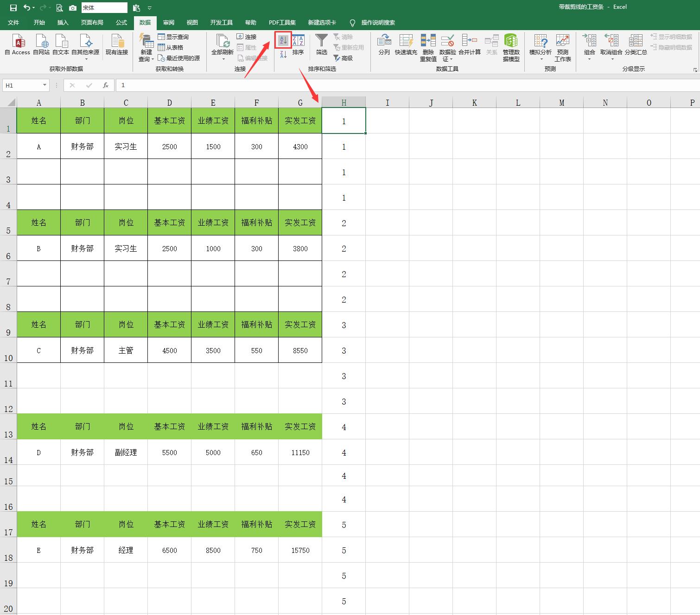Image resolution: width=700 pixels, height=615 pixels.
Task: Click Subtotal (分类汇总)
Action: pyautogui.click(x=636, y=45)
